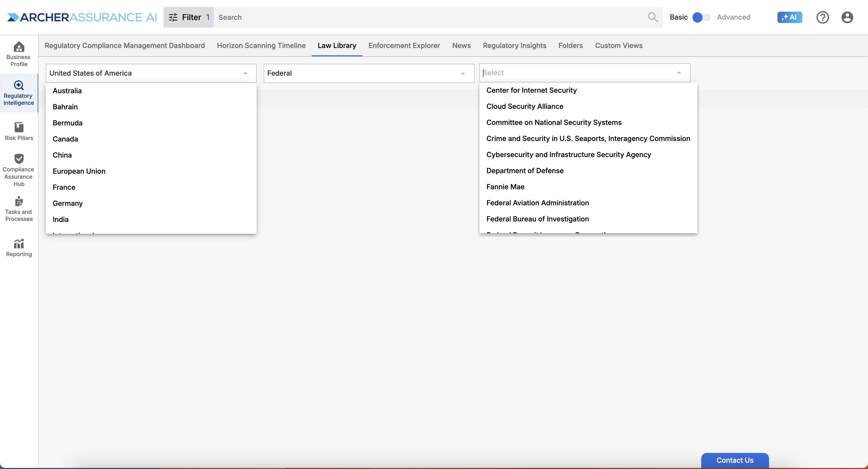Viewport: 868px width, 469px height.
Task: Choose Fannie Mae option
Action: point(588,187)
